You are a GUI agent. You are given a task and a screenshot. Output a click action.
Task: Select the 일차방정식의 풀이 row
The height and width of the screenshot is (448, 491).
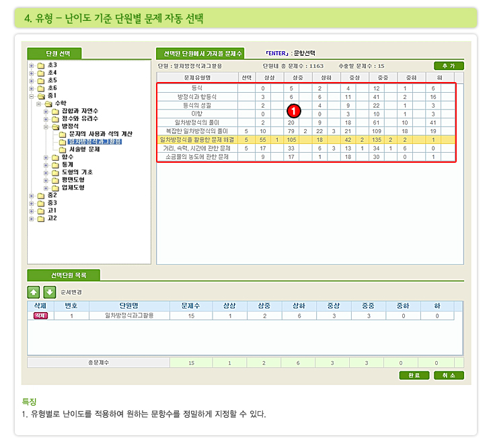[306, 122]
